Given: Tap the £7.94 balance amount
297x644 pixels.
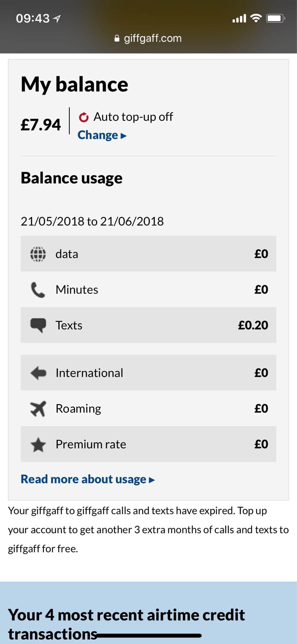Looking at the screenshot, I should coord(41,125).
